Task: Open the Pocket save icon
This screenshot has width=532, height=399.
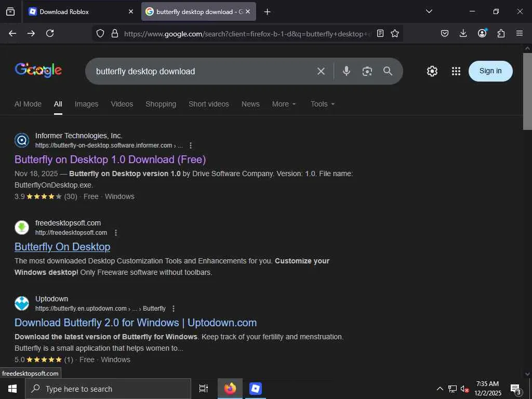Action: click(x=445, y=33)
